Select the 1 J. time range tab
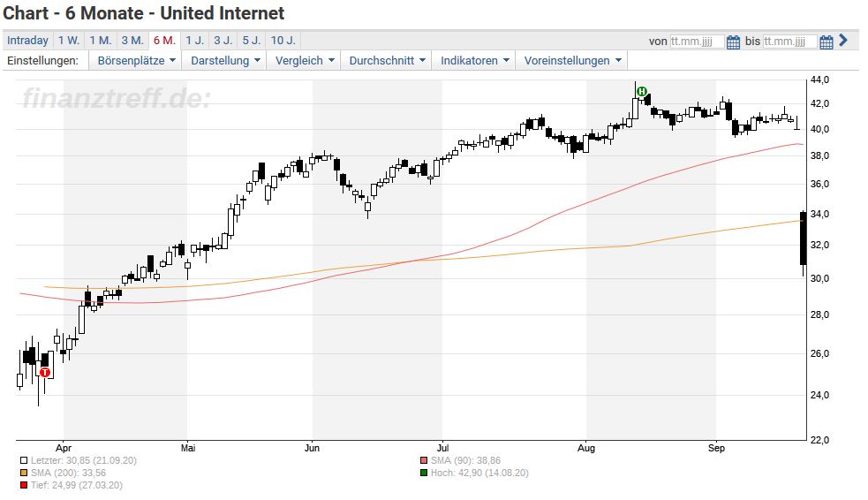Viewport: 868px width, 500px height. click(x=195, y=41)
